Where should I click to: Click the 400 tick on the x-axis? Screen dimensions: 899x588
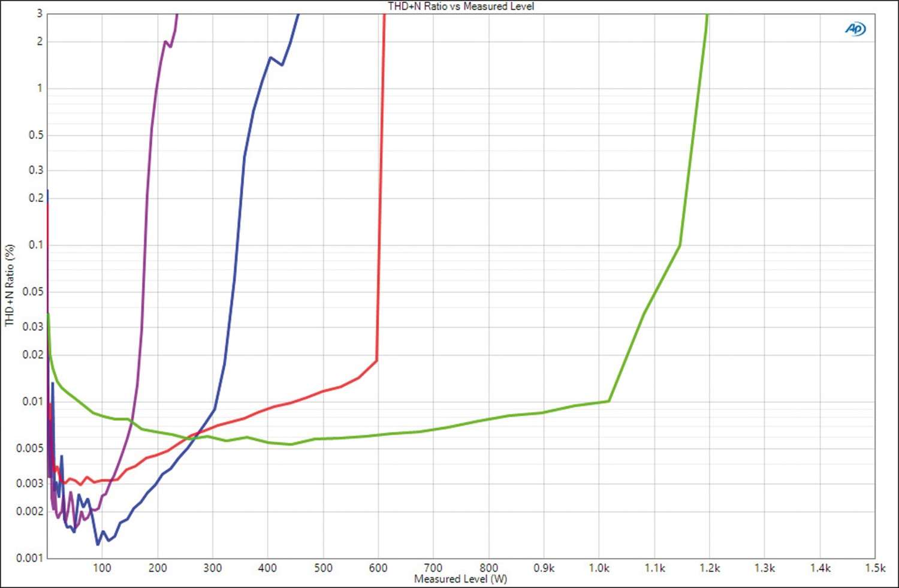point(267,568)
